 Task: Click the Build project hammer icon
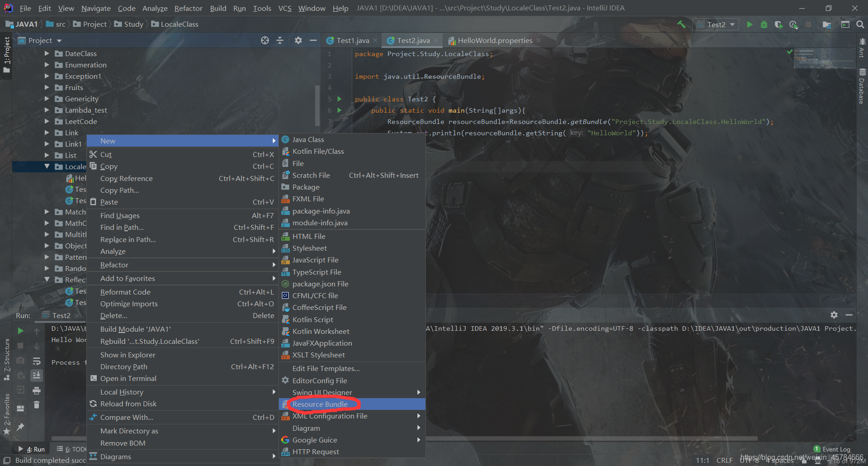pyautogui.click(x=681, y=24)
